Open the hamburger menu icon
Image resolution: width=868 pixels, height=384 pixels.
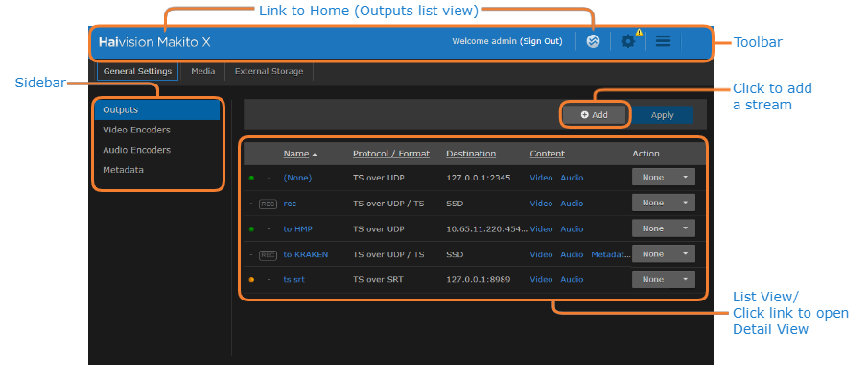tap(663, 42)
